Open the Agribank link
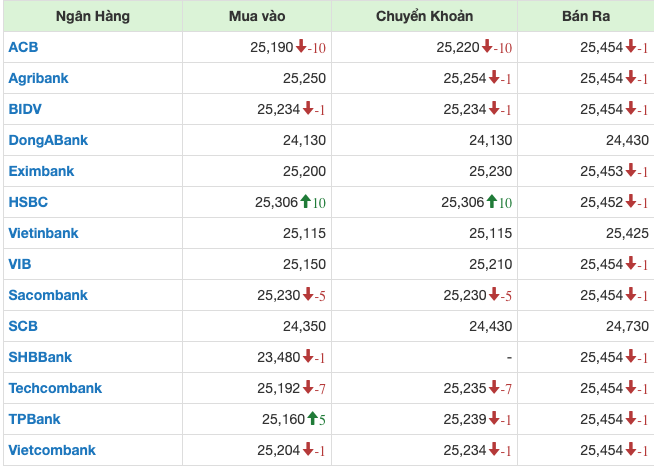The height and width of the screenshot is (468, 654). point(38,78)
